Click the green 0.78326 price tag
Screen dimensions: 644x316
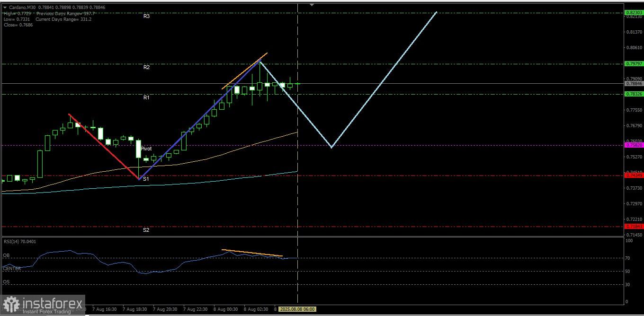[x=634, y=94]
